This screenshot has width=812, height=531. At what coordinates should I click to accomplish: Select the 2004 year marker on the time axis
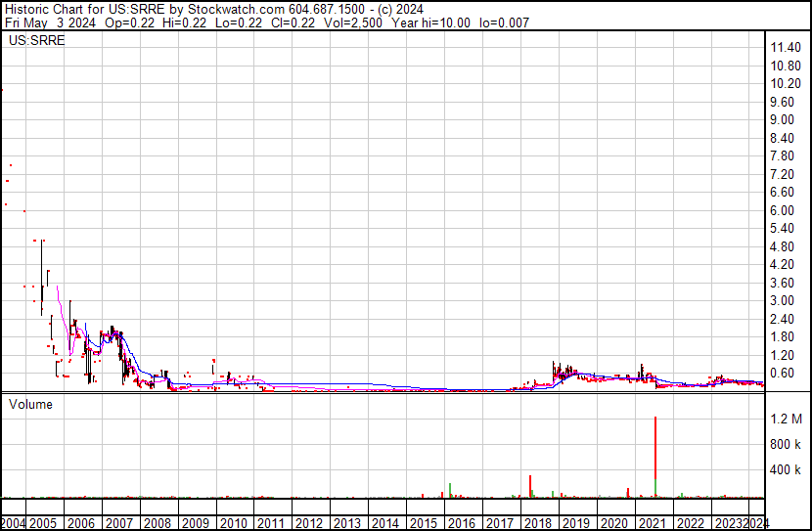15,522
